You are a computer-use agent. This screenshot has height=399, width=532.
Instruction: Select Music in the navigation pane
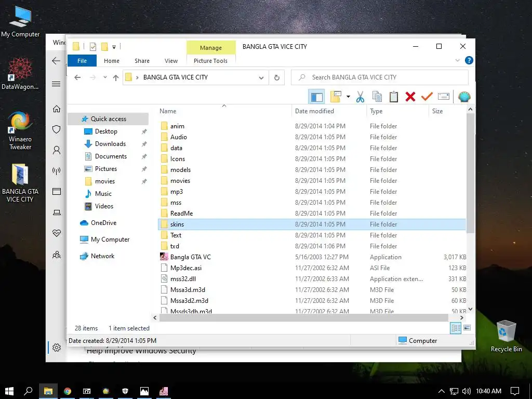(x=103, y=194)
